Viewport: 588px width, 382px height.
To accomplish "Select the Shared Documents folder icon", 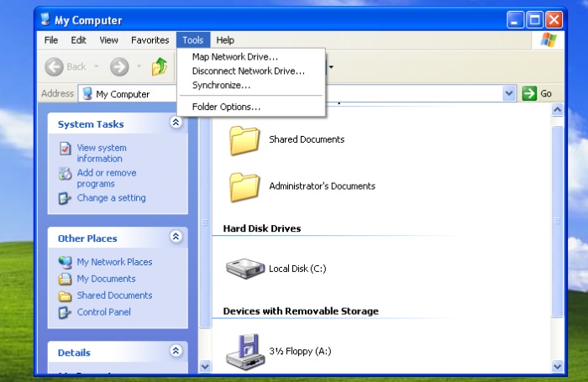I will coord(244,140).
